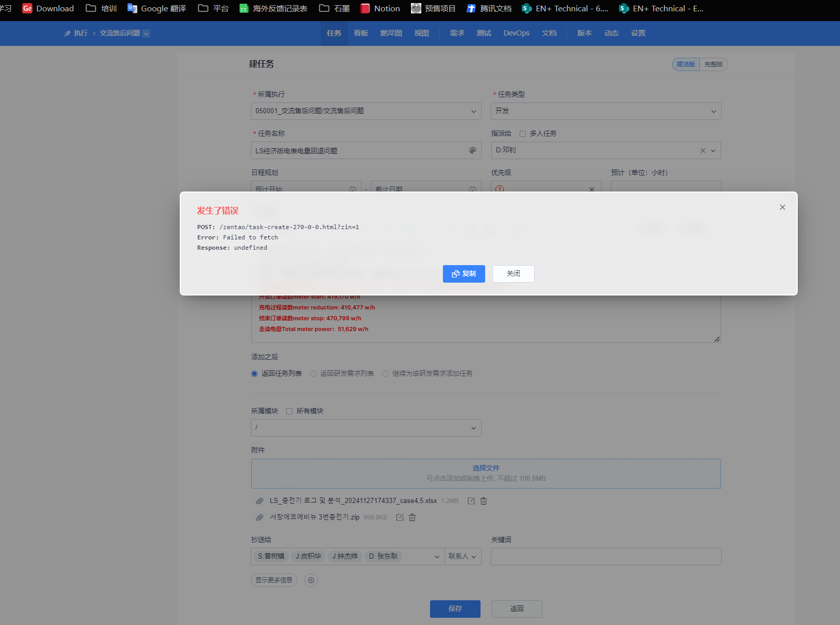Switch to 简洁版 form mode
Image resolution: width=840 pixels, height=625 pixels.
point(686,64)
